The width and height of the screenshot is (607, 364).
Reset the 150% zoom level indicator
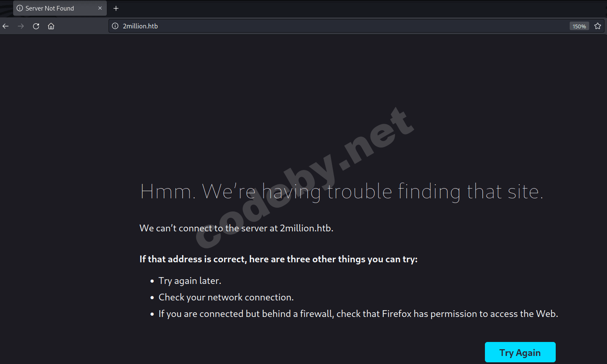(579, 26)
